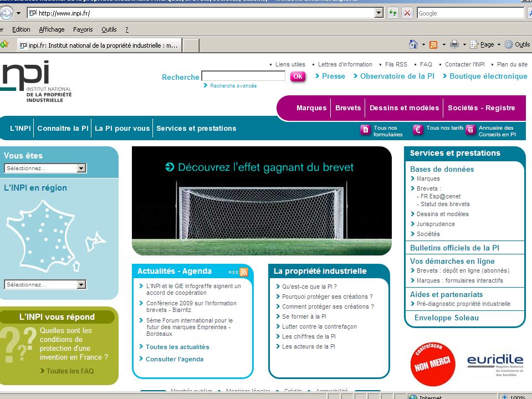This screenshot has height=399, width=532.
Task: Click the Add to Favorites star icon
Action: 4,44
